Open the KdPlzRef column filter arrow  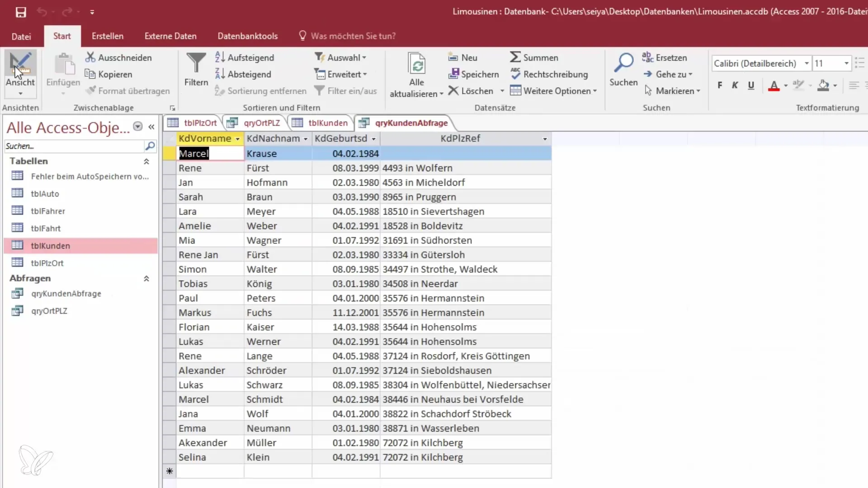(545, 139)
